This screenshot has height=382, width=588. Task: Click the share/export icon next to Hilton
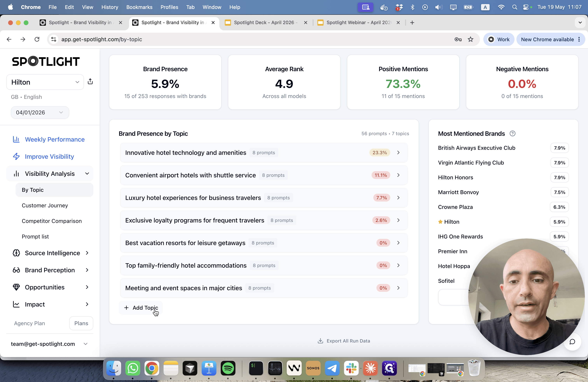[90, 82]
